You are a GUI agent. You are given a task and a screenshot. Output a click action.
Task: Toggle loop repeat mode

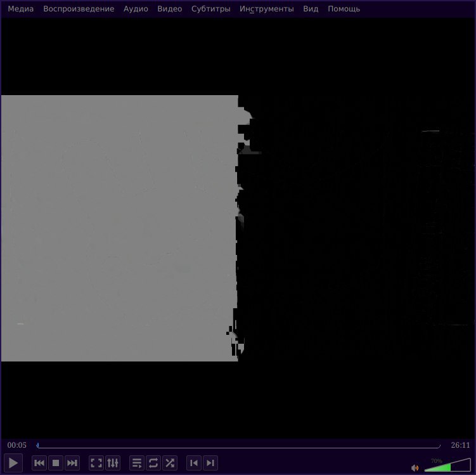pyautogui.click(x=153, y=463)
